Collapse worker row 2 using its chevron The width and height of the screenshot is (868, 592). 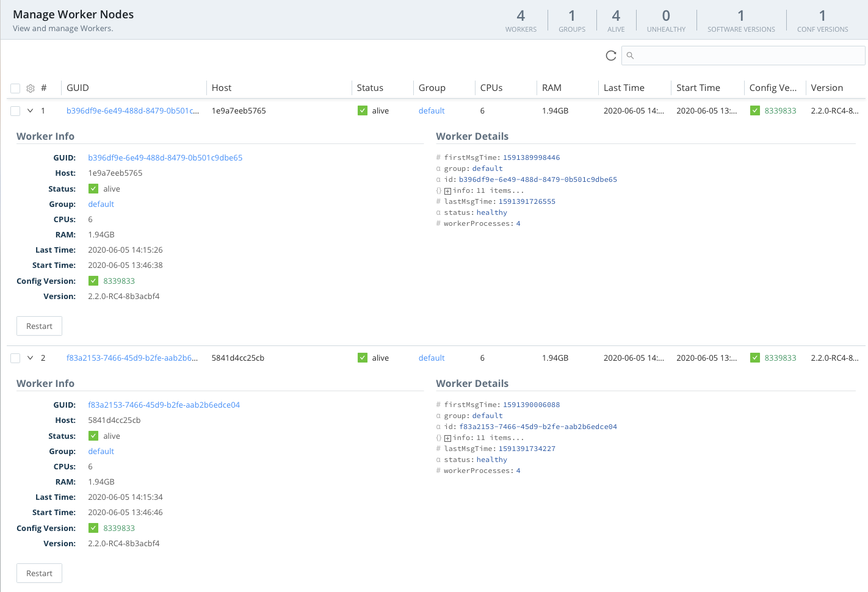(x=30, y=358)
